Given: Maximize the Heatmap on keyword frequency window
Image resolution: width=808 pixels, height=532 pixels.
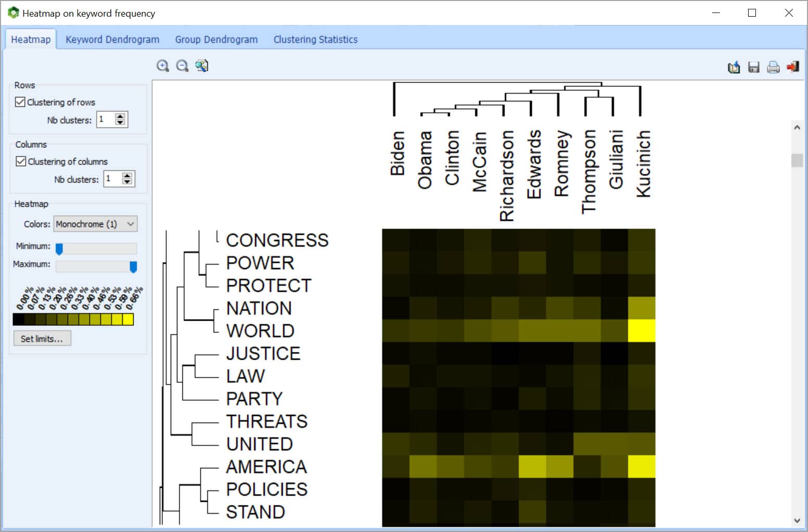Looking at the screenshot, I should [x=752, y=12].
